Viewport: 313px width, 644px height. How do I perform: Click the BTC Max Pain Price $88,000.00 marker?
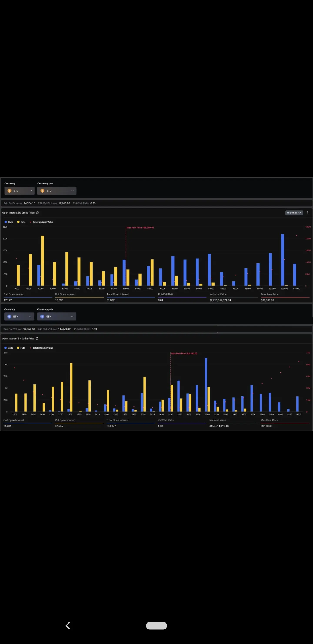pos(140,228)
